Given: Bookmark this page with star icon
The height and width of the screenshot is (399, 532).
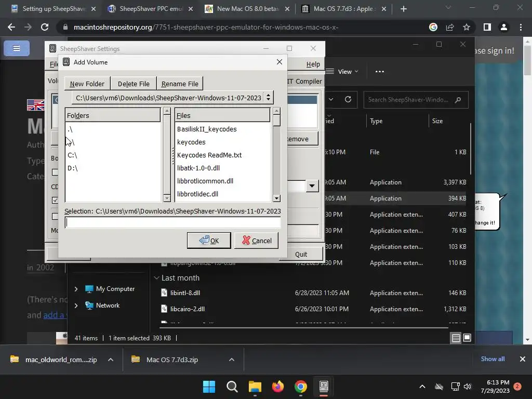Looking at the screenshot, I should pos(467,27).
